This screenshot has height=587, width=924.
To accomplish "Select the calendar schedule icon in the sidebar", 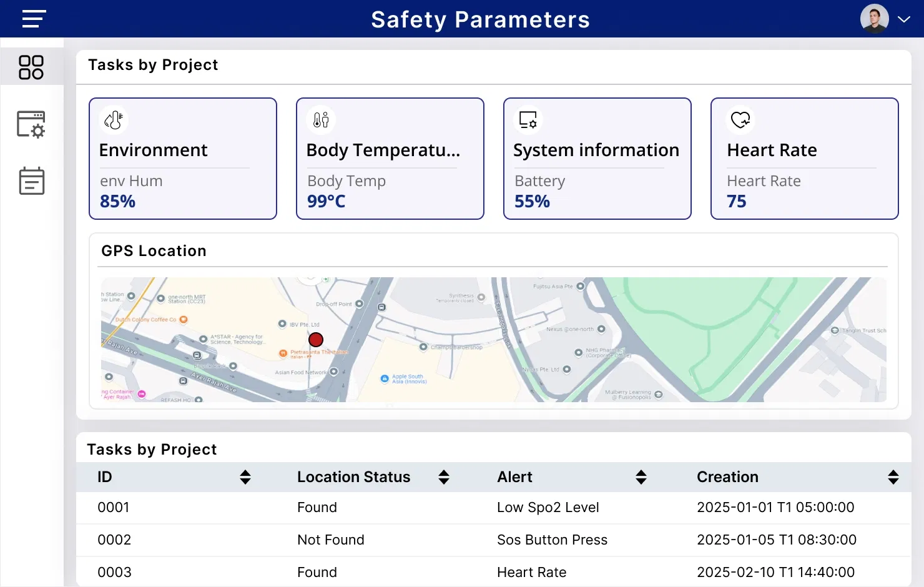I will point(31,181).
